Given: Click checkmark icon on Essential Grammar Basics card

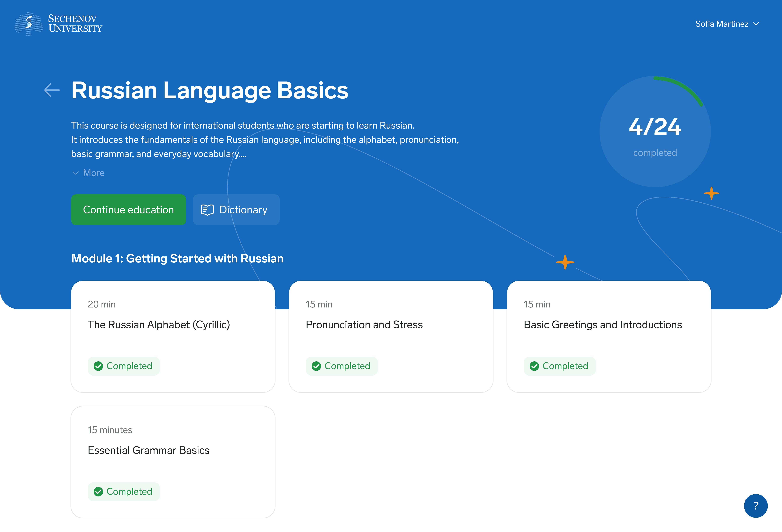Looking at the screenshot, I should point(98,492).
